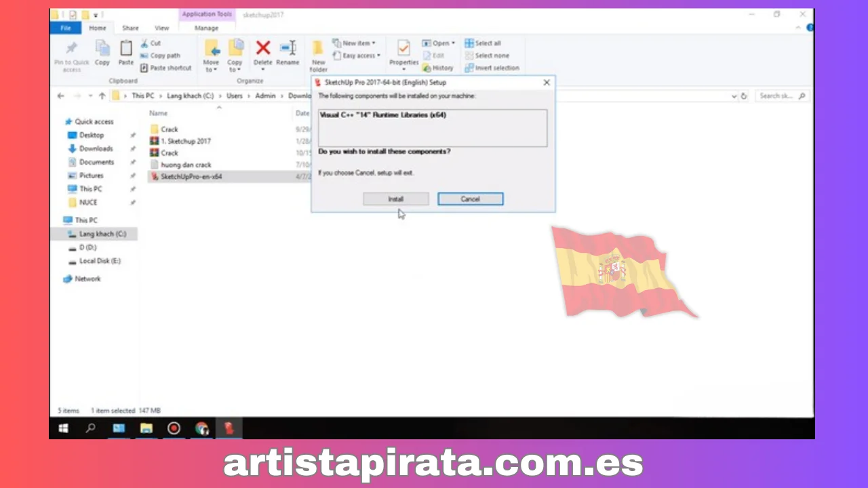Switch to the Home ribbon tab
This screenshot has height=488, width=868.
pyautogui.click(x=98, y=28)
